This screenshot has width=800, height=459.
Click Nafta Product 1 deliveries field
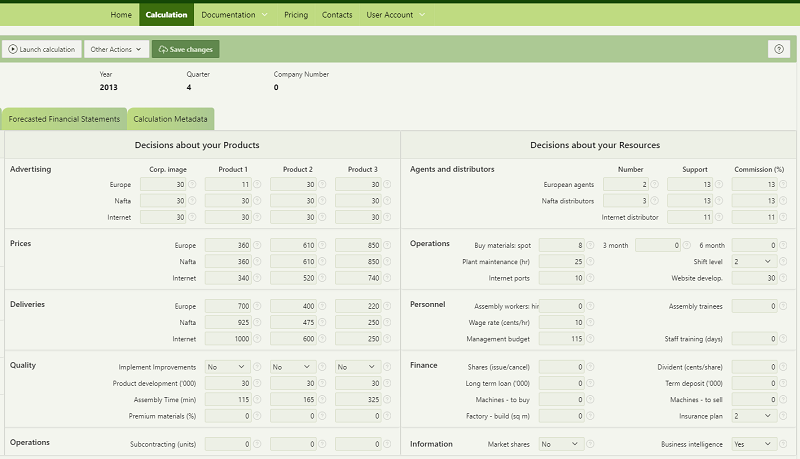tap(228, 322)
